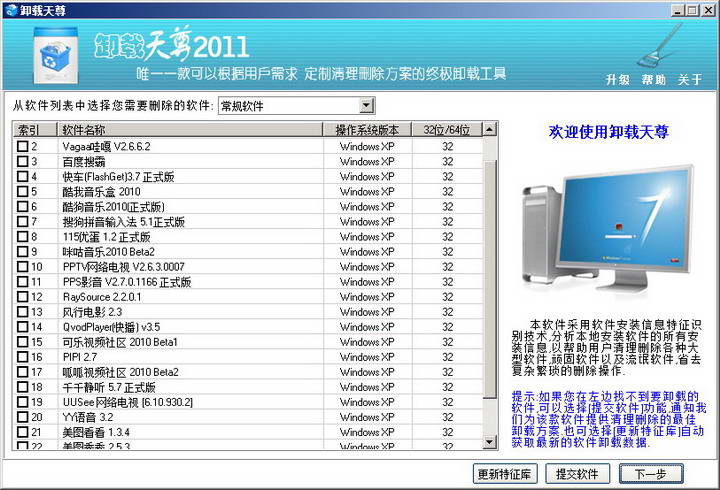
Task: Click the list scrollbar down arrow
Action: [x=489, y=442]
